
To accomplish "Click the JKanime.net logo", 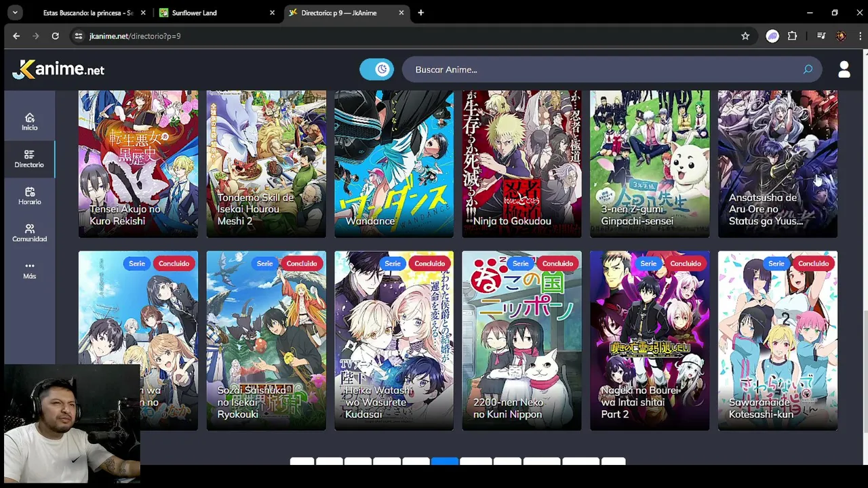I will click(x=59, y=69).
